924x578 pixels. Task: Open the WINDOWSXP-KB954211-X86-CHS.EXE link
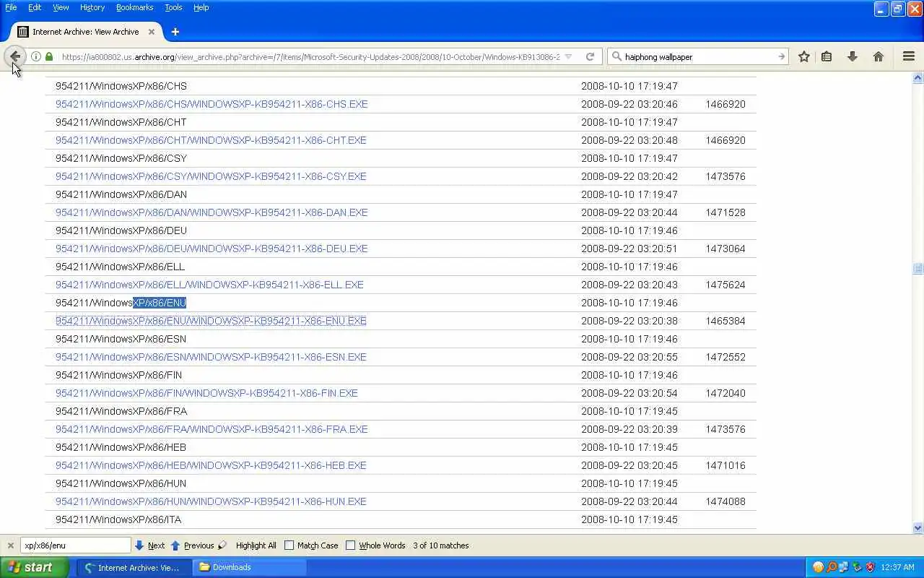click(x=212, y=104)
